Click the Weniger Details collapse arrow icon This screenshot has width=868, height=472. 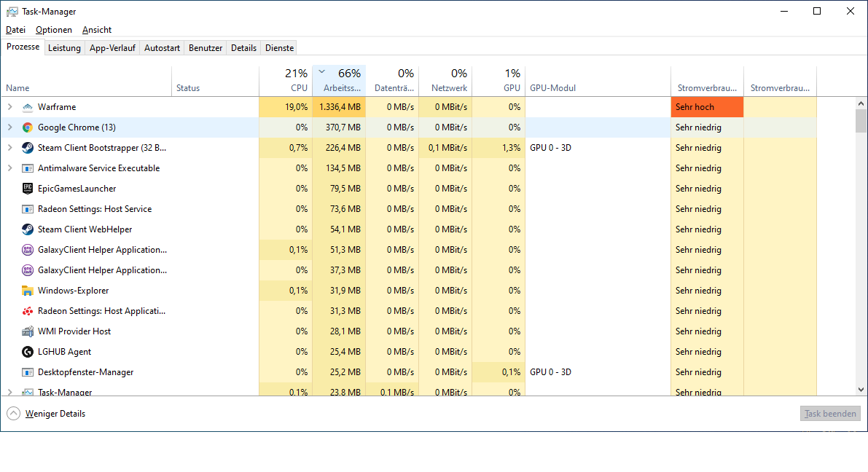pos(13,414)
